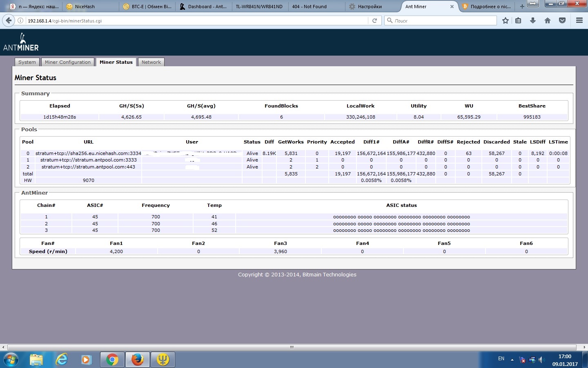The height and width of the screenshot is (368, 588).
Task: Click the stratum.antpool.com:3333 pool URL
Action: (89, 160)
